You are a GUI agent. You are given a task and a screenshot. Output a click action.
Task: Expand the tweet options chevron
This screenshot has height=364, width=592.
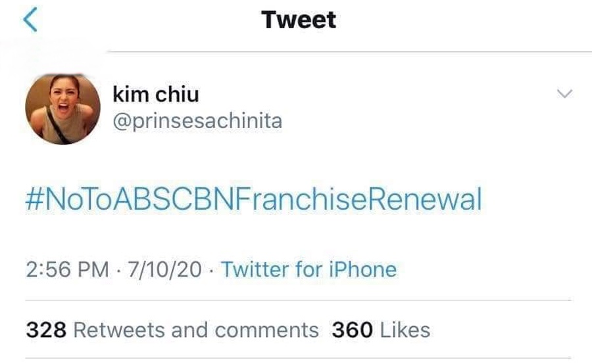(x=564, y=93)
